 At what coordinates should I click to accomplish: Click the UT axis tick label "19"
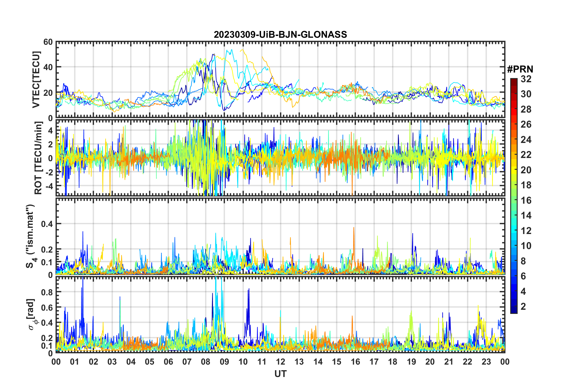tap(411, 362)
